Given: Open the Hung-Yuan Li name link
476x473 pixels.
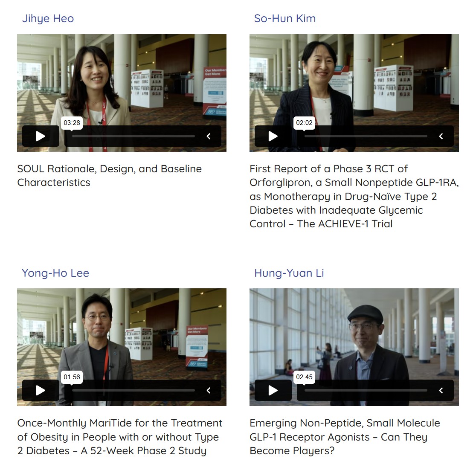Looking at the screenshot, I should (x=289, y=273).
